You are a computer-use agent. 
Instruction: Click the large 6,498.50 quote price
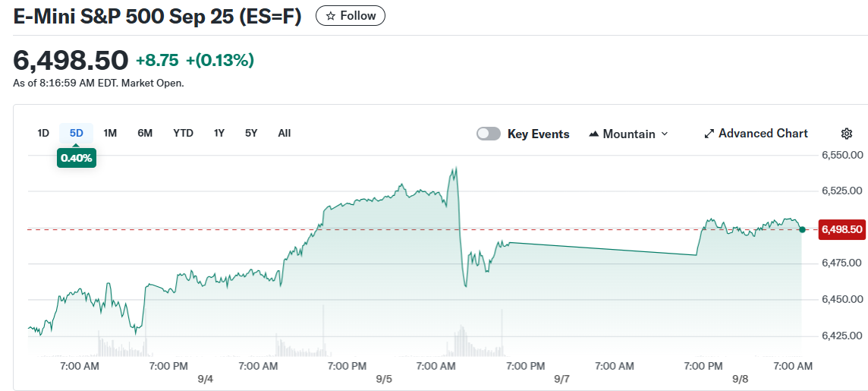(71, 60)
